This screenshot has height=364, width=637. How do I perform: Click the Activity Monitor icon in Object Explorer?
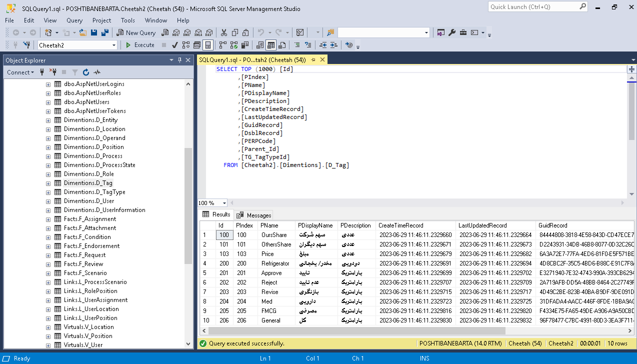pyautogui.click(x=97, y=72)
